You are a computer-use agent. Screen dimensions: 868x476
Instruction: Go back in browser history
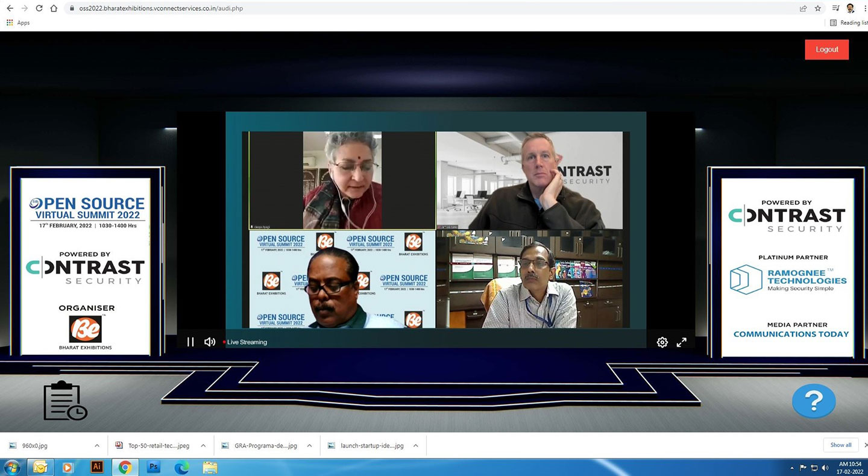click(10, 8)
